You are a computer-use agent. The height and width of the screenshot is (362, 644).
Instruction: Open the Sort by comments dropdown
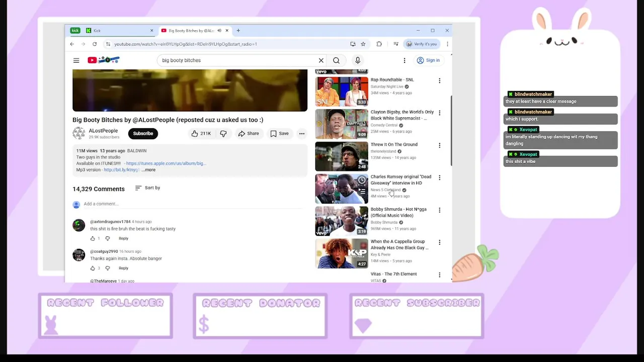147,188
